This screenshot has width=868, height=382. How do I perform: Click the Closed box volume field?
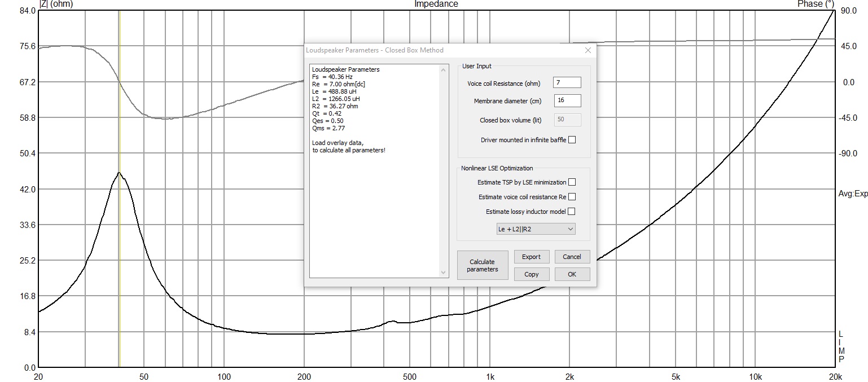(x=567, y=120)
